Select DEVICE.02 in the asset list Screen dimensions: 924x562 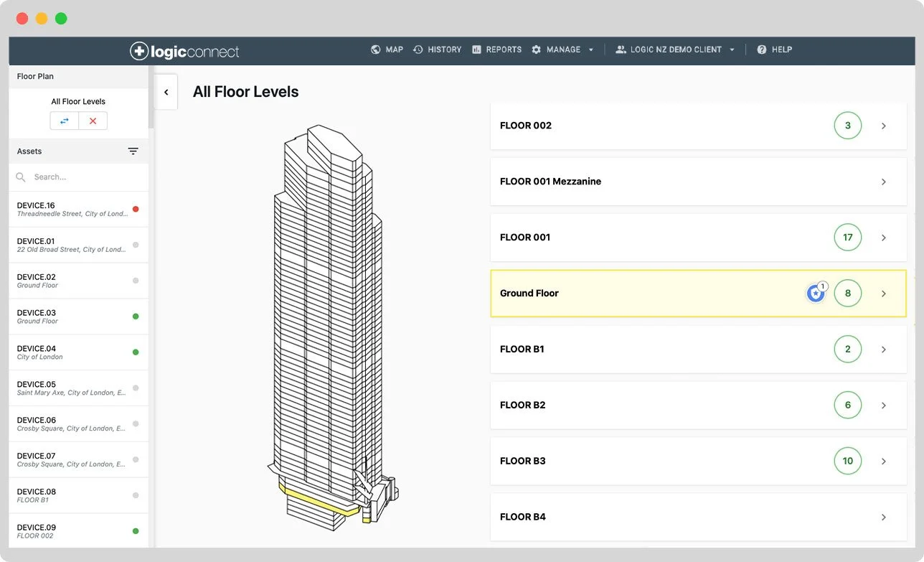tap(79, 281)
